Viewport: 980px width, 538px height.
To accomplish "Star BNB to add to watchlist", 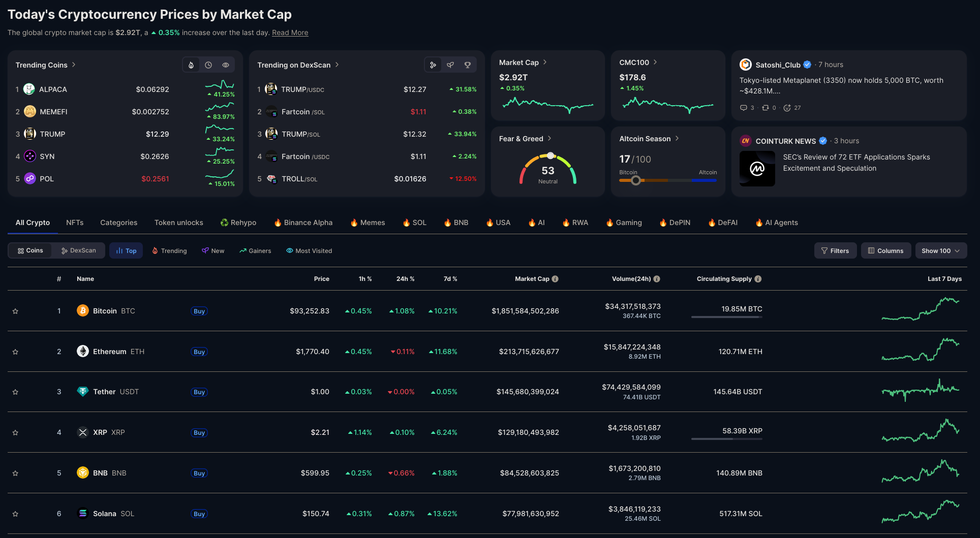I will point(15,473).
